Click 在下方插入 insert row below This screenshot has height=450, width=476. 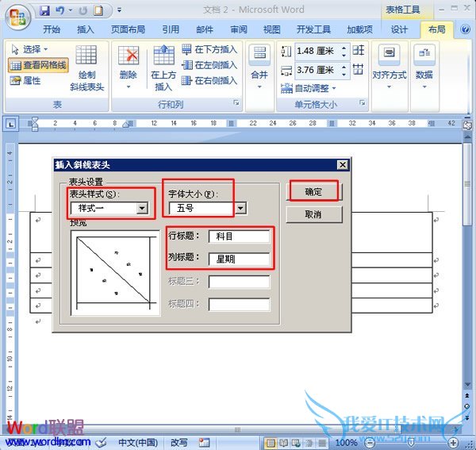209,49
